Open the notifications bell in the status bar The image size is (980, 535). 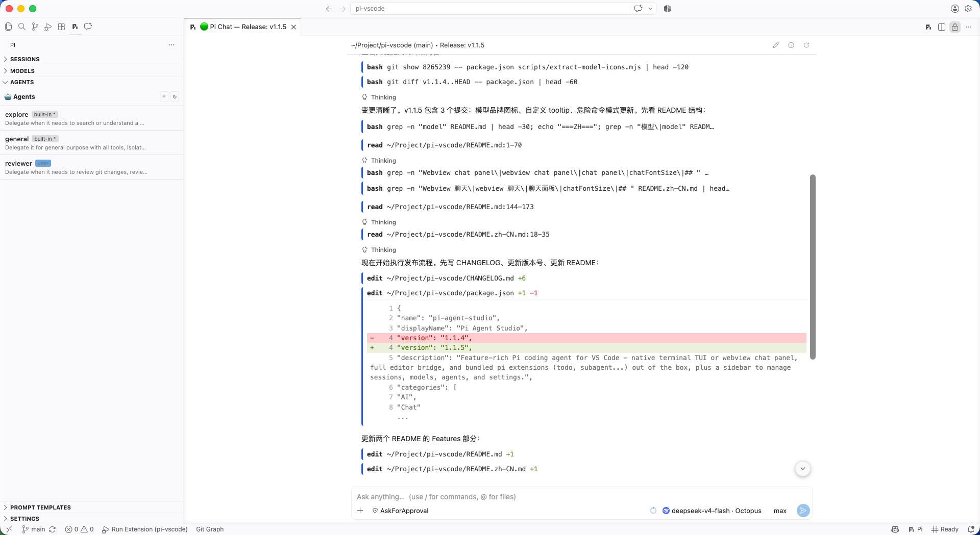pyautogui.click(x=971, y=529)
